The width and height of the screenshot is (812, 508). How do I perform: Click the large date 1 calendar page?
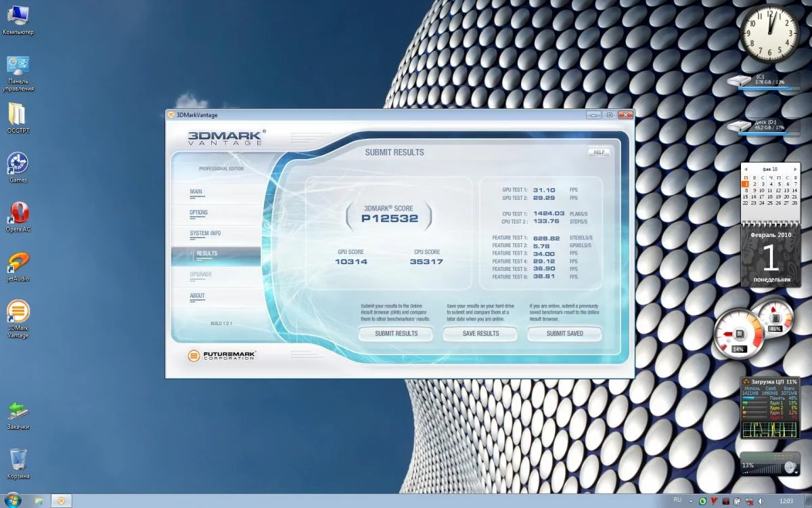pyautogui.click(x=771, y=258)
